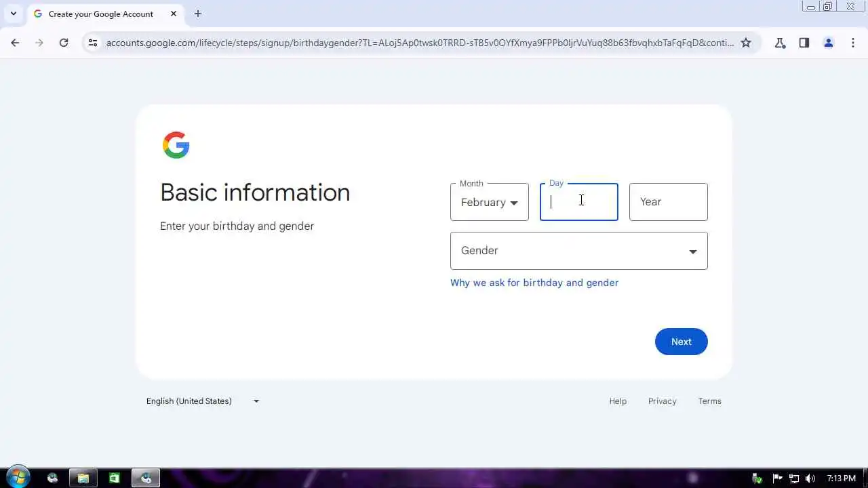Viewport: 868px width, 488px height.
Task: Open the Month dropdown showing February
Action: [489, 202]
